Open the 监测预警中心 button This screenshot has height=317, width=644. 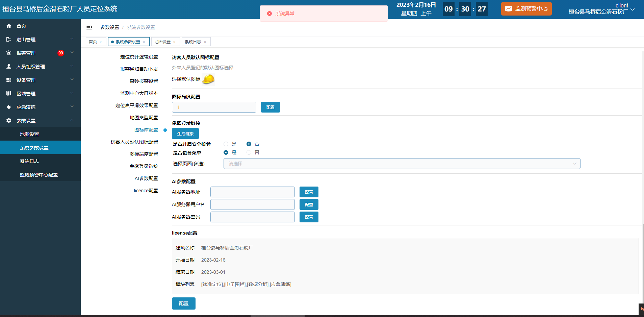pos(526,9)
